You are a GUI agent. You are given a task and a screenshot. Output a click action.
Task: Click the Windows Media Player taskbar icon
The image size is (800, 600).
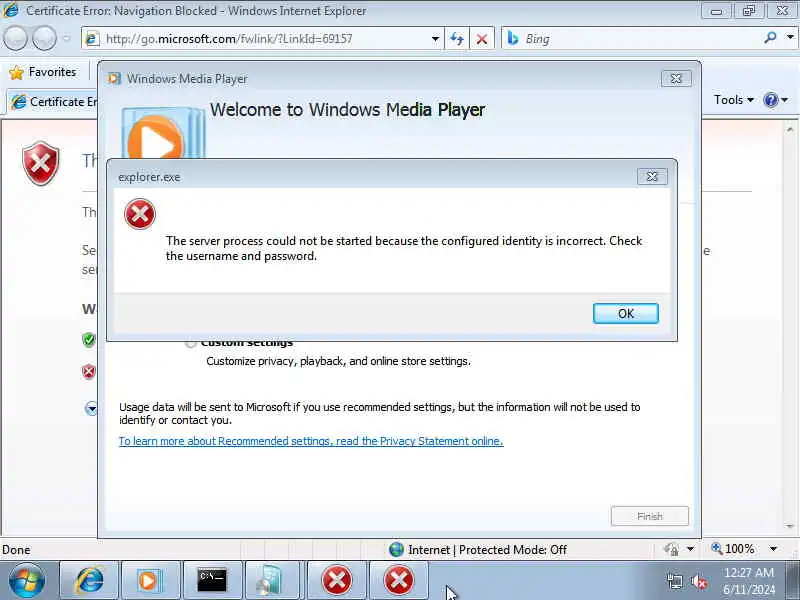[151, 580]
